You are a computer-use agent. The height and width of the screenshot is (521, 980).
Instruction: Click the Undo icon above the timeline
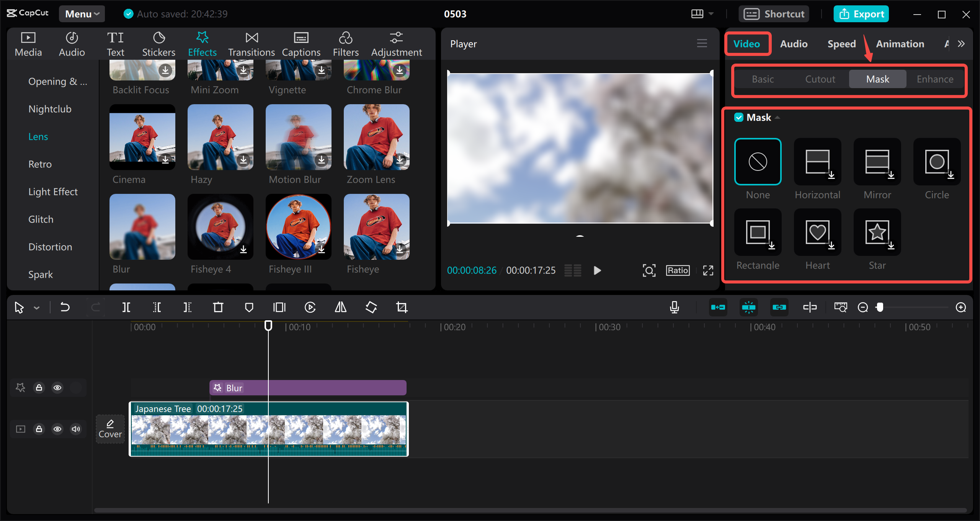click(x=65, y=307)
